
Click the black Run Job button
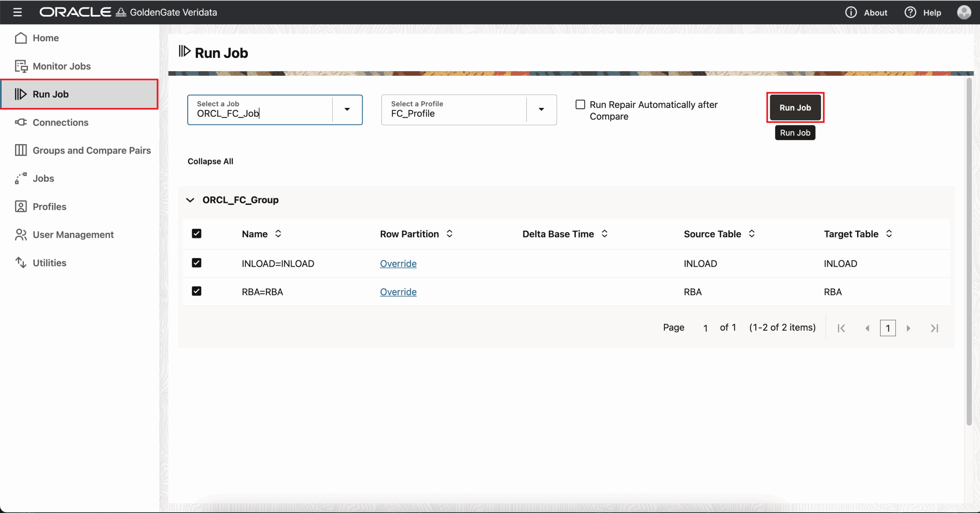point(795,108)
